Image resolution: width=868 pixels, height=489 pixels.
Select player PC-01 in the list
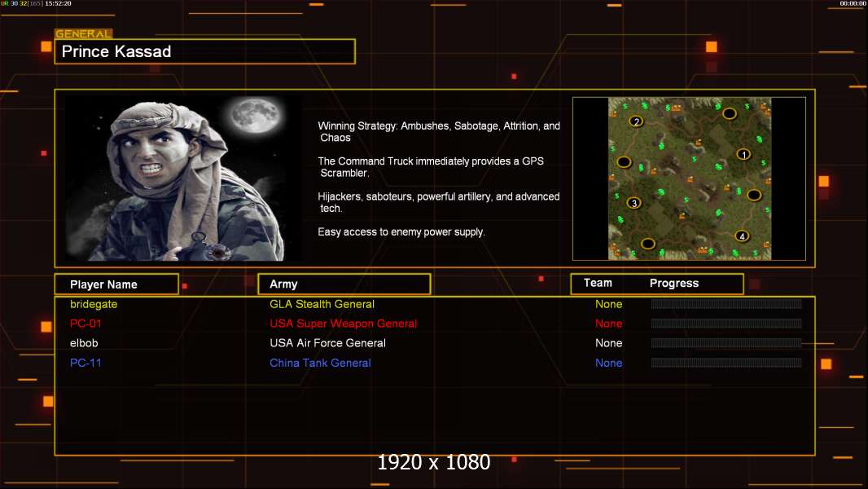pos(85,324)
